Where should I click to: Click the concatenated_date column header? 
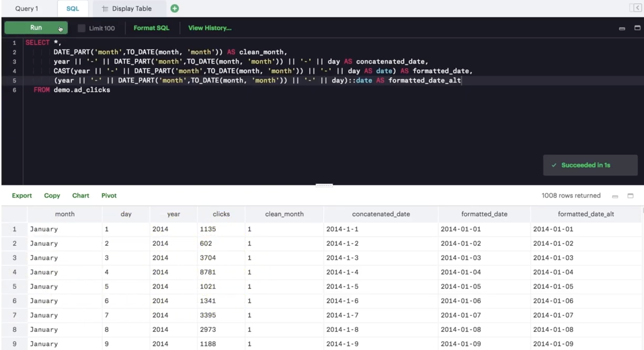pyautogui.click(x=381, y=214)
